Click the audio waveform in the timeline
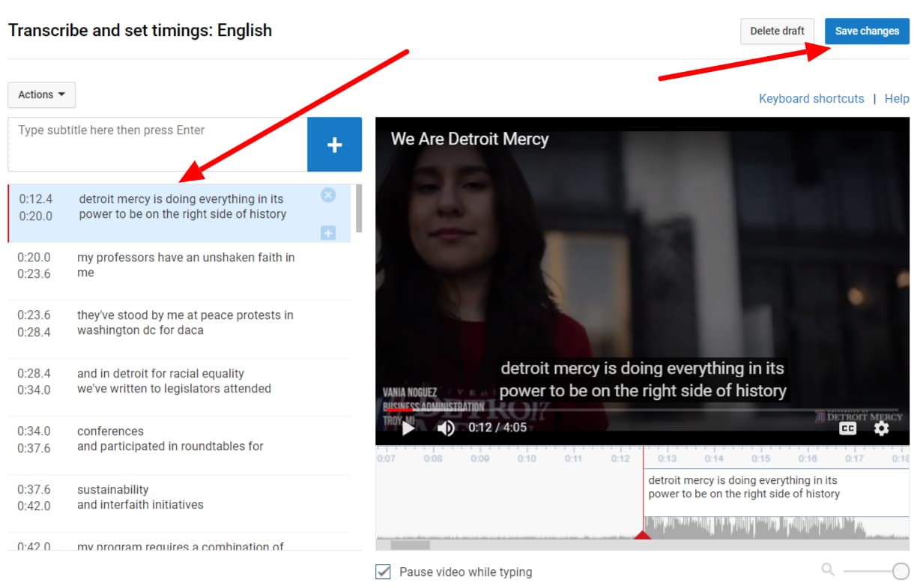This screenshot has height=588, width=920. point(776,527)
